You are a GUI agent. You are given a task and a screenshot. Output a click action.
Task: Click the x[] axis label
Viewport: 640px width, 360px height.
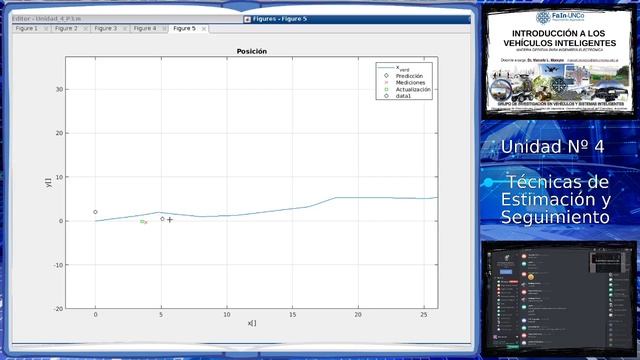[252, 323]
